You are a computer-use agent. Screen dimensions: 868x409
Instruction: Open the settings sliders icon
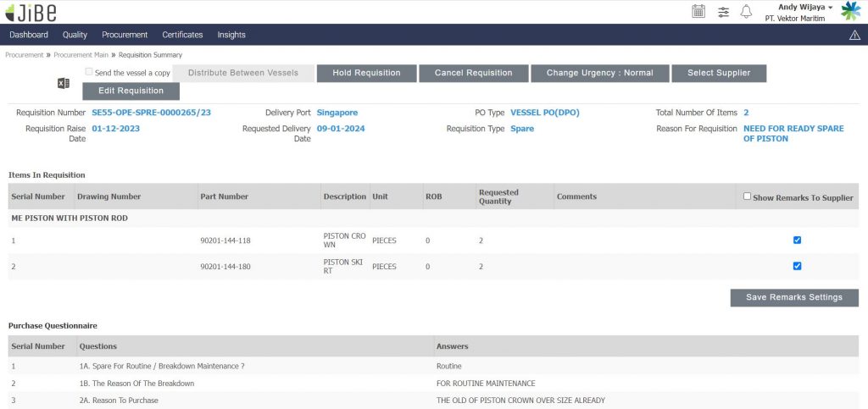pos(723,12)
